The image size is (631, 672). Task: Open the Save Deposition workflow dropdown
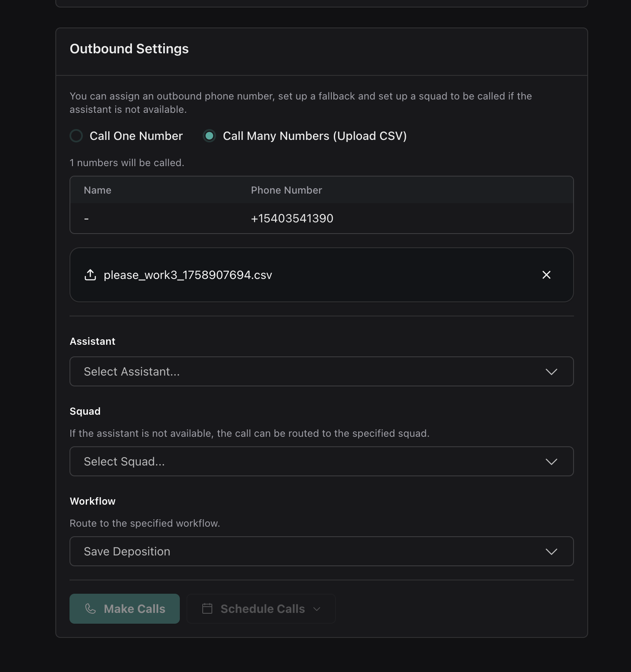click(x=321, y=551)
